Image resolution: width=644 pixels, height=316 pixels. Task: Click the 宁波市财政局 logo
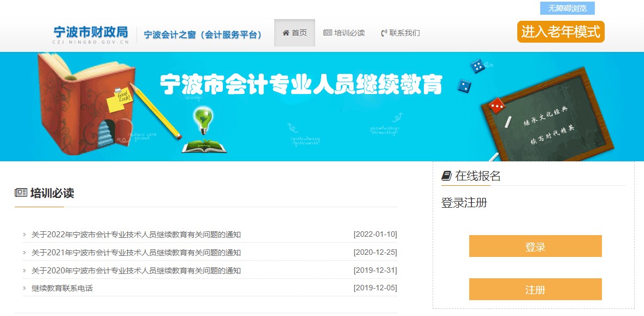point(91,34)
